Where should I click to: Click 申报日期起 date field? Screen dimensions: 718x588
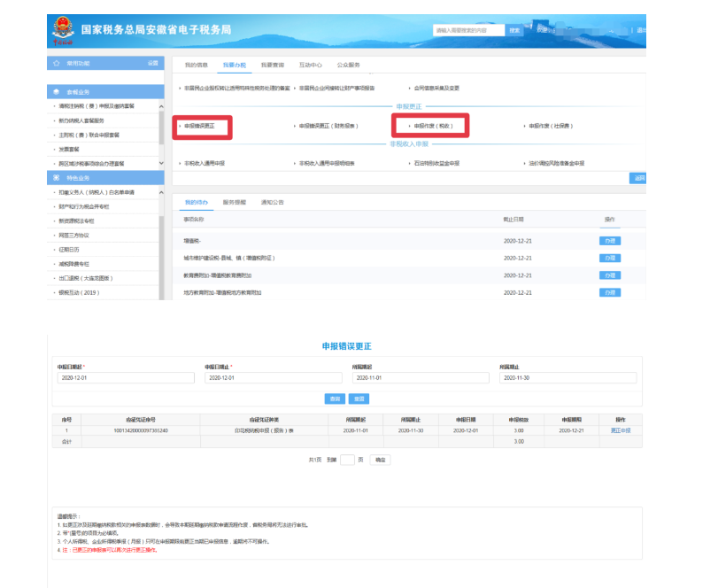(x=126, y=378)
